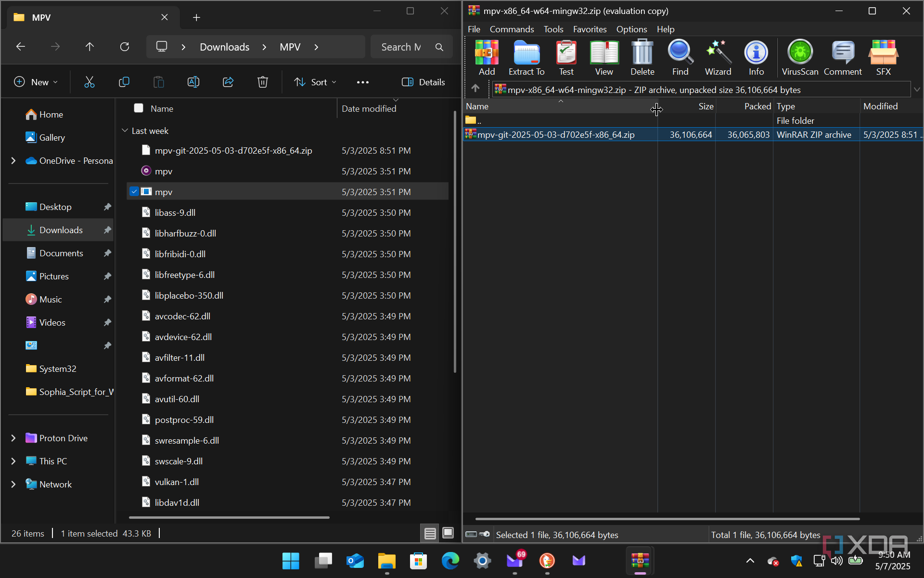This screenshot has width=924, height=578.
Task: Click the Explorer Search box
Action: pos(411,47)
